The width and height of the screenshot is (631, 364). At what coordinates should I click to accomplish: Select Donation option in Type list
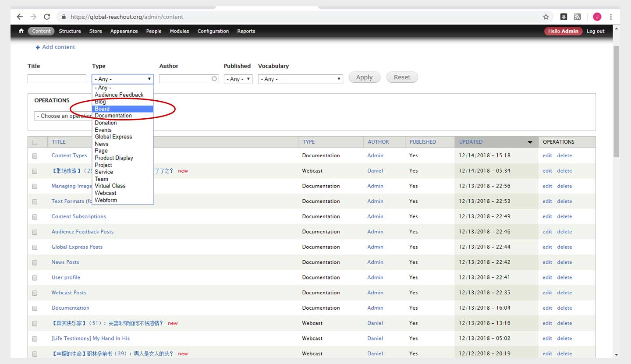pos(123,123)
